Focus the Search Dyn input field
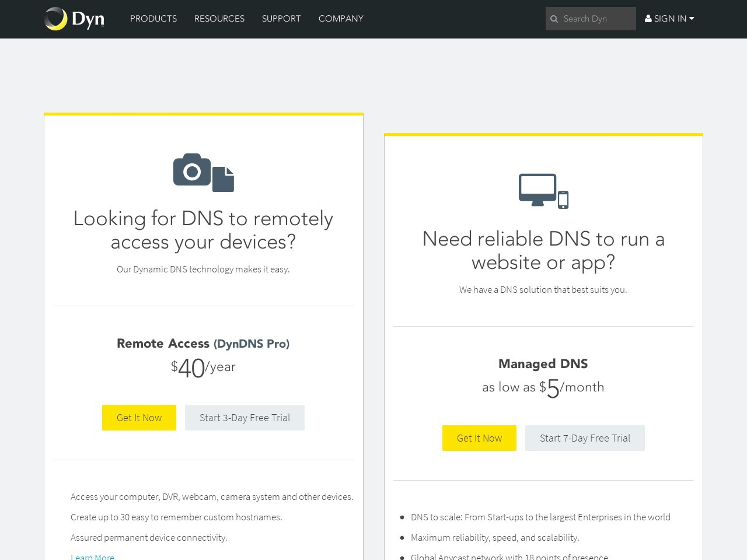Image resolution: width=747 pixels, height=560 pixels. [x=591, y=19]
